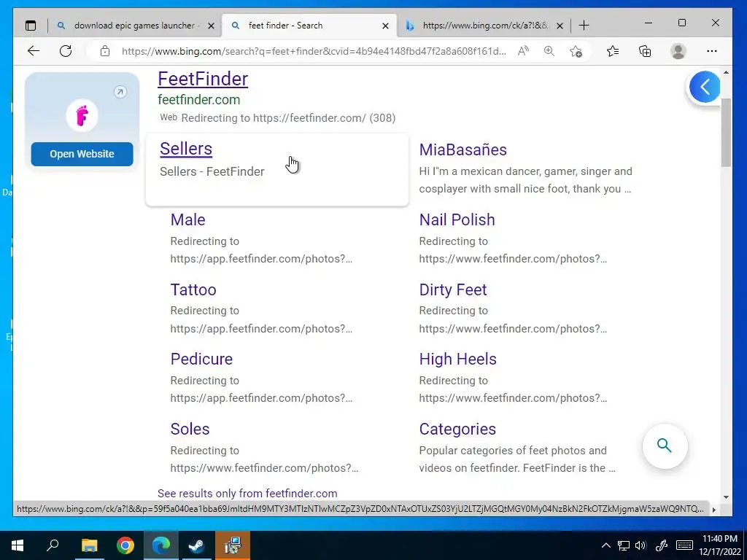Open Steam from the taskbar
747x560 pixels.
[x=196, y=545]
